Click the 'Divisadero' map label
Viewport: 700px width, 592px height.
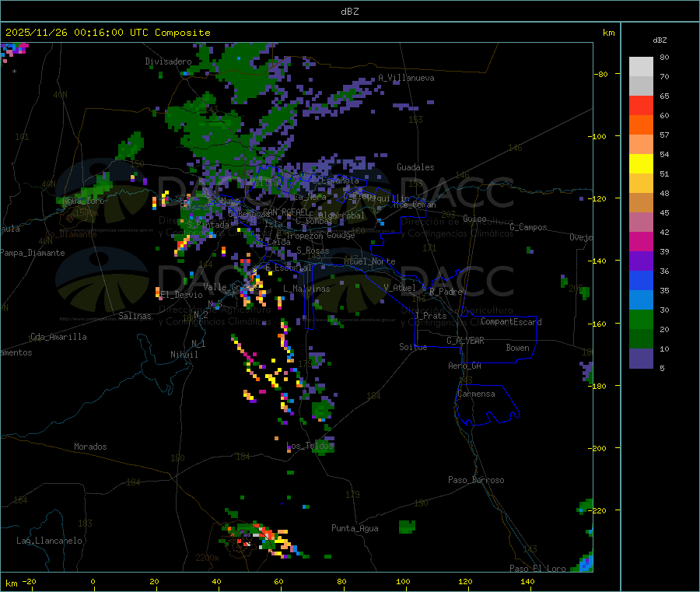coord(168,61)
